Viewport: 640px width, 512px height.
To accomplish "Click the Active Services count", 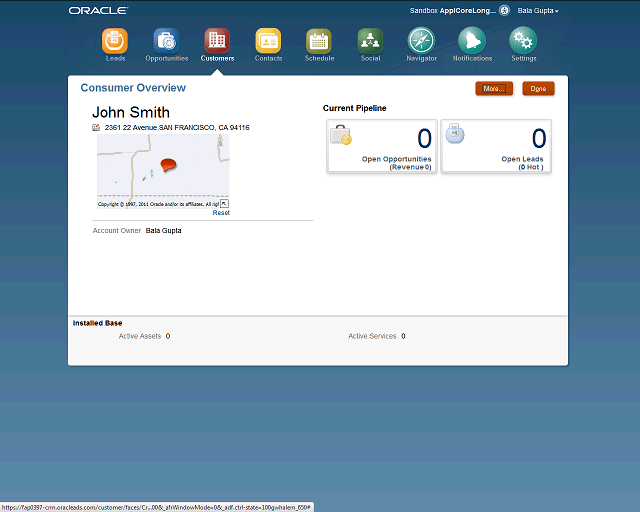I will (403, 336).
